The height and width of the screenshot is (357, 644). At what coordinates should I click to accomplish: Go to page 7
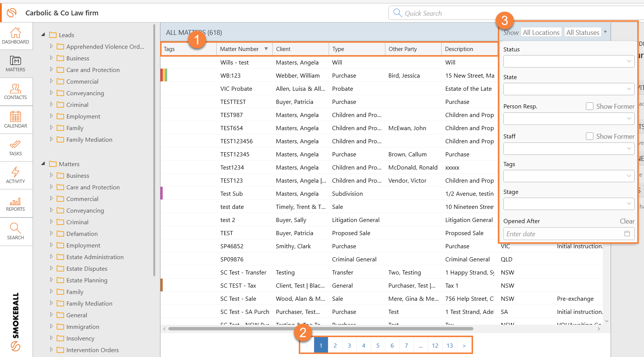[406, 345]
